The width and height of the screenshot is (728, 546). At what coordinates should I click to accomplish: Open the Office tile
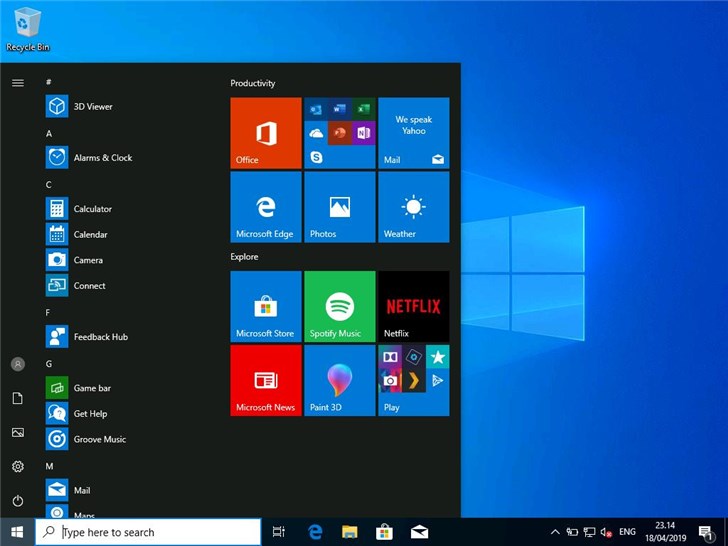click(265, 133)
